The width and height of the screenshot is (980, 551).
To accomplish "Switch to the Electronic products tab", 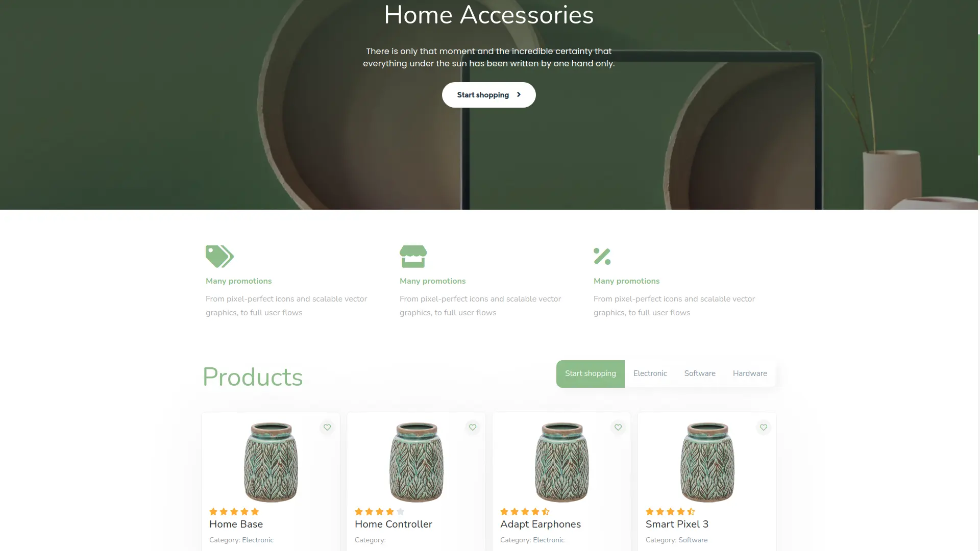I will 650,373.
